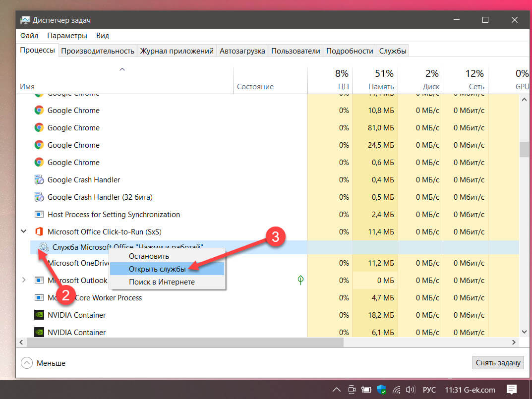Open the notification center icon
This screenshot has width=532, height=399.
click(x=512, y=390)
